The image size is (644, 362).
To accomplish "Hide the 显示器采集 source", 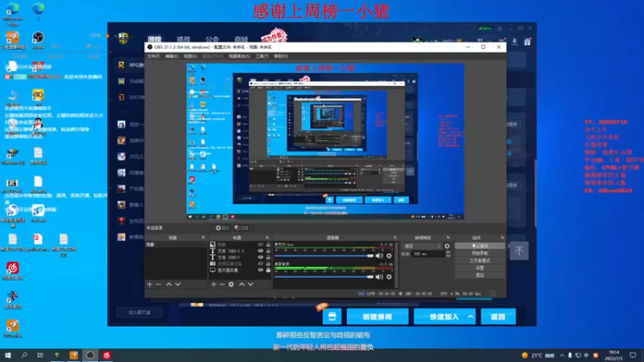I will (260, 270).
